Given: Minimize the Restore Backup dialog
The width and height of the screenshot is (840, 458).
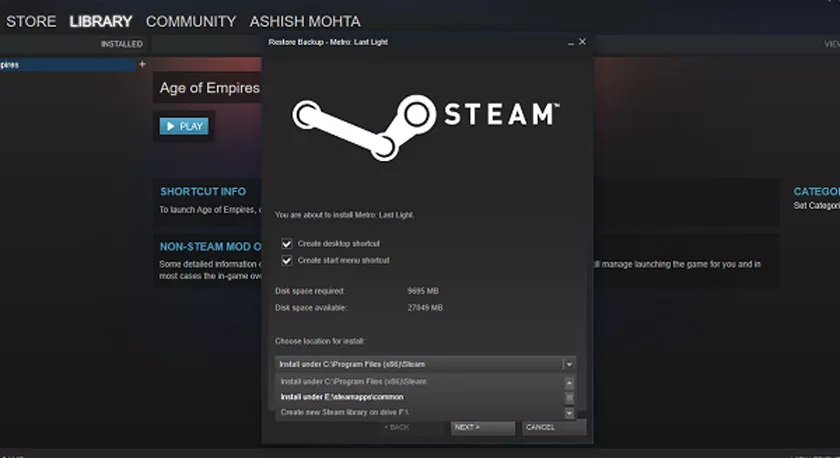Looking at the screenshot, I should [571, 42].
